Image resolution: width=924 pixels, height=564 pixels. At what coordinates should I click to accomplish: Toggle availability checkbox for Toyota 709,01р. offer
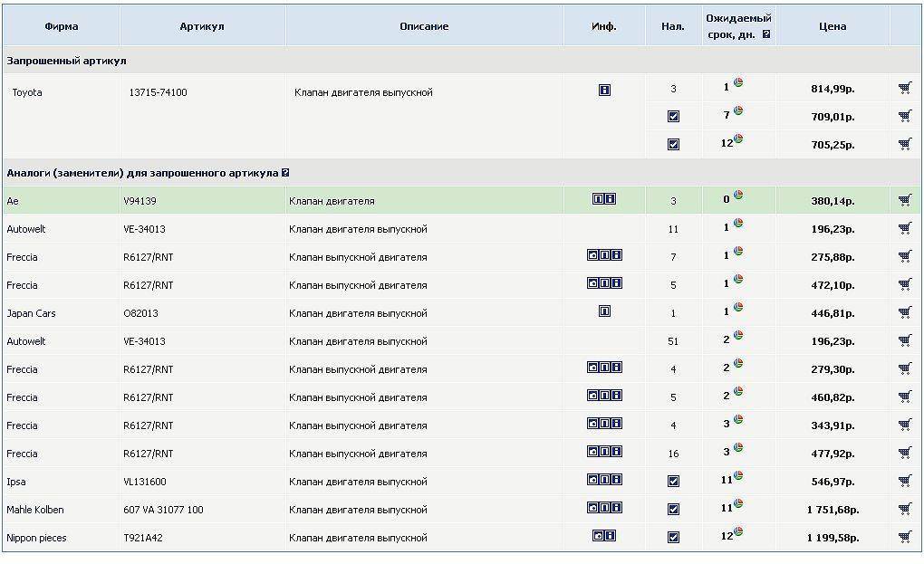(673, 117)
